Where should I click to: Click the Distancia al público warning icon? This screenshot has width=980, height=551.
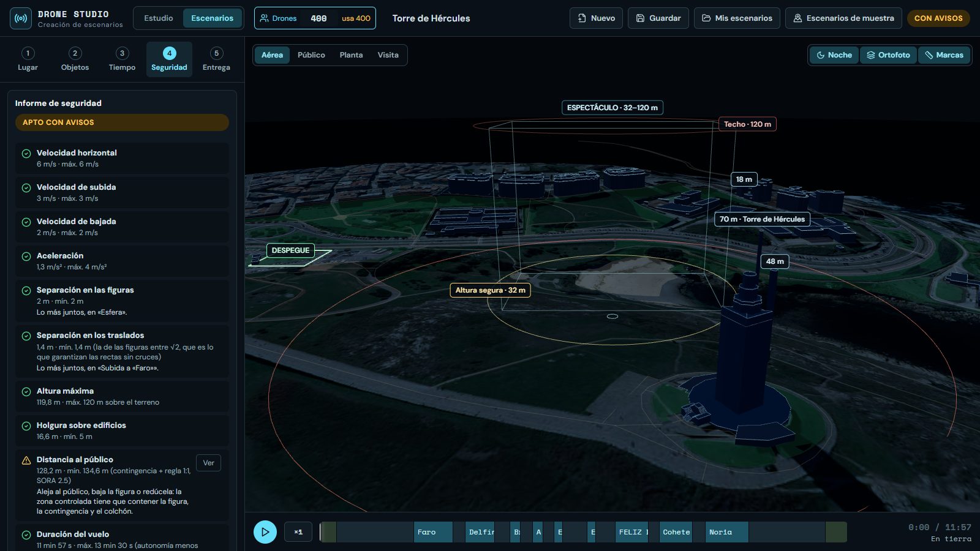pos(26,460)
